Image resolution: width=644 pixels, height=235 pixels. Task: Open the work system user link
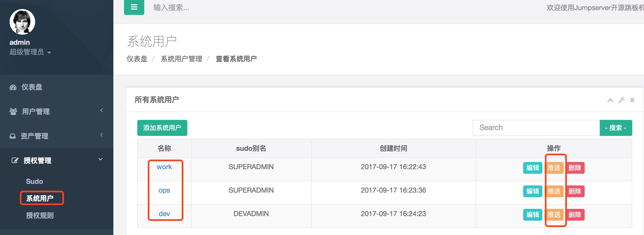tap(164, 167)
